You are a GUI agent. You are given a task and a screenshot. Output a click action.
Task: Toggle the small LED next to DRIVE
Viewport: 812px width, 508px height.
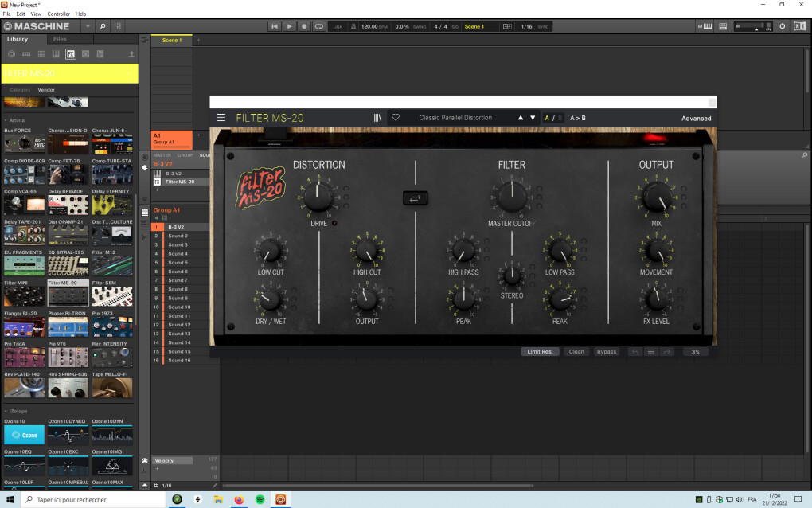pos(334,223)
